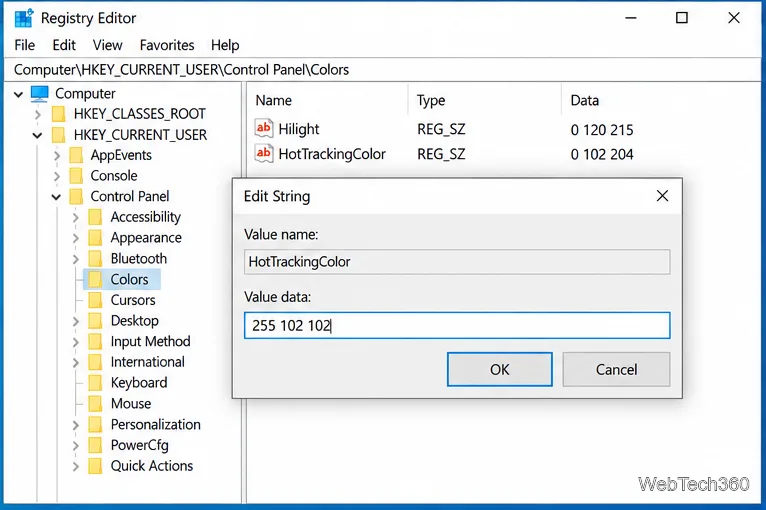Click the Desktop folder icon
The image size is (766, 510).
(95, 321)
